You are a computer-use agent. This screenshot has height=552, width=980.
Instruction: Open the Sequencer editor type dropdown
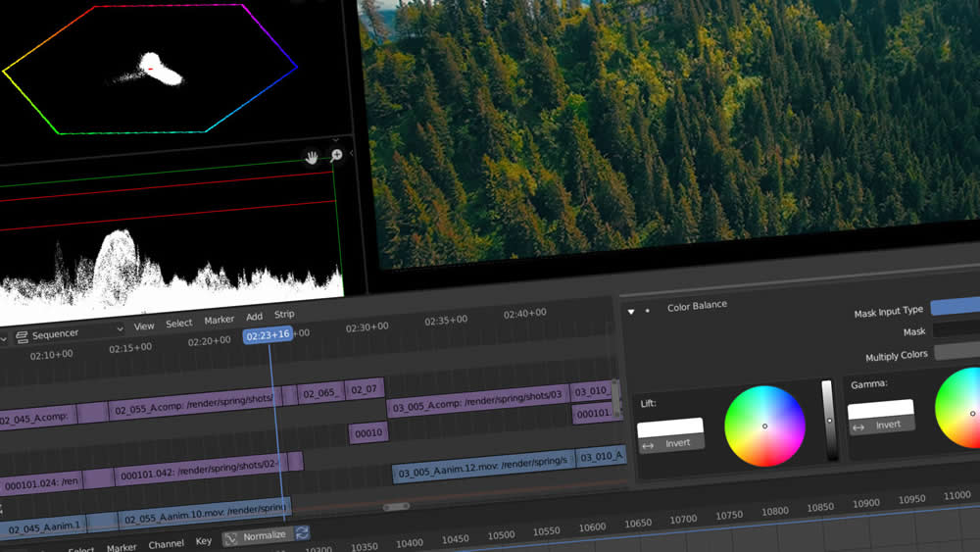click(70, 335)
